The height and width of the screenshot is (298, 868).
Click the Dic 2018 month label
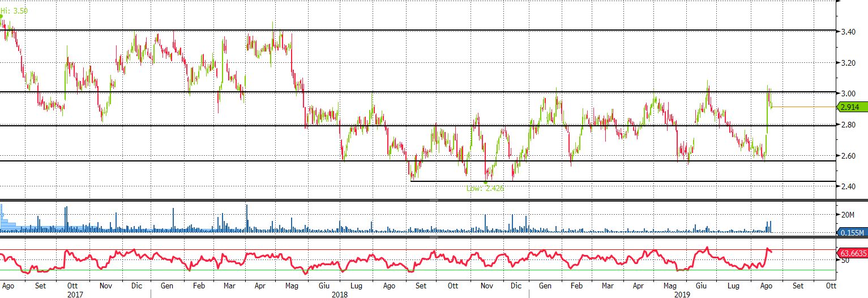point(517,286)
